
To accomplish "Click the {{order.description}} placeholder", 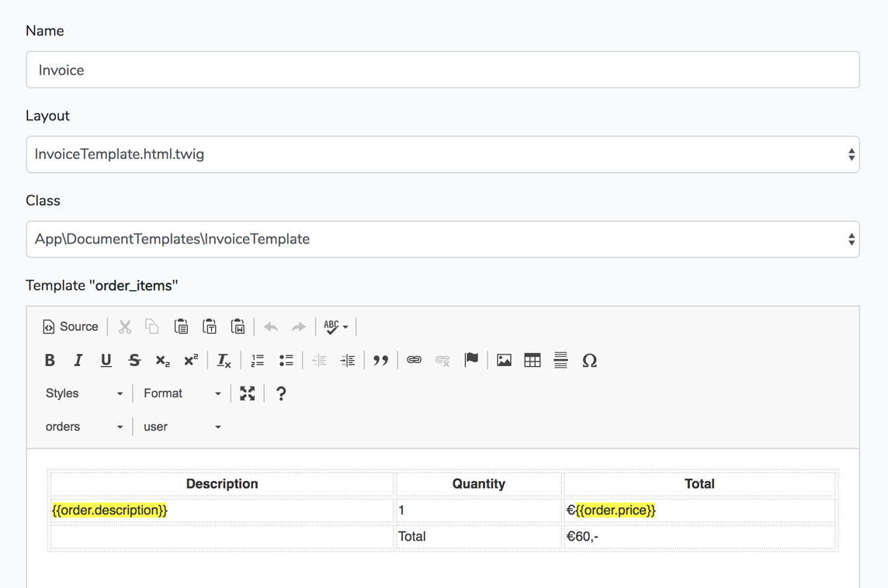I will [x=109, y=510].
